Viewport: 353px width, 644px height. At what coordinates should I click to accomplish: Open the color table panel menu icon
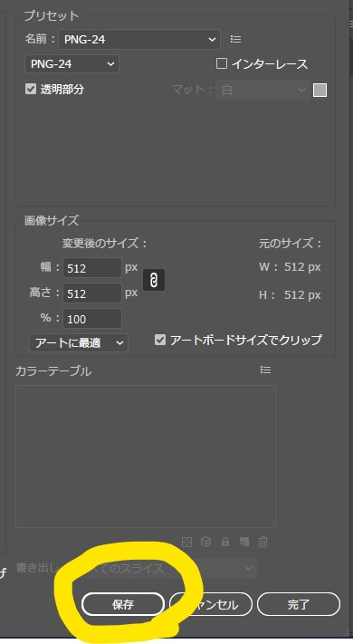click(265, 370)
